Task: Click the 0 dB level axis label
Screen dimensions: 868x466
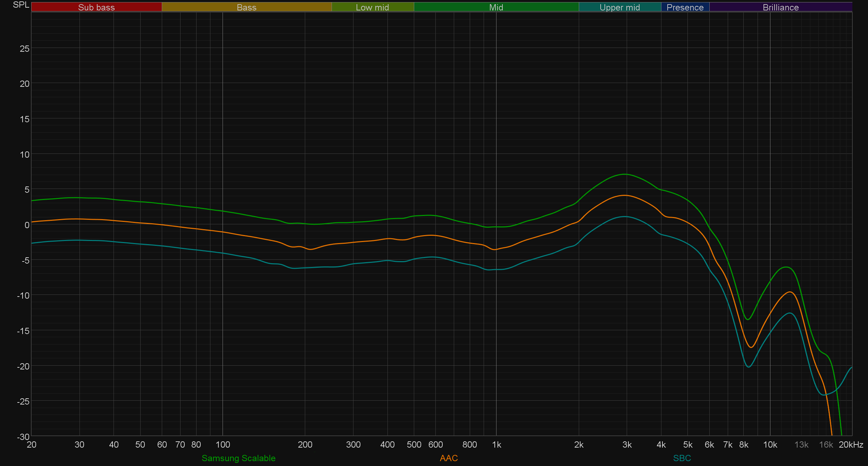Action: pyautogui.click(x=27, y=225)
